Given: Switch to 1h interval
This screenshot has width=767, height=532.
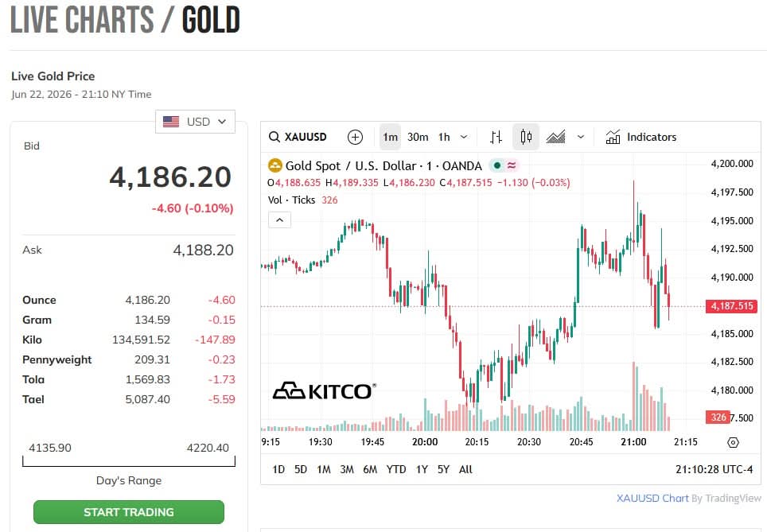Looking at the screenshot, I should click(444, 138).
